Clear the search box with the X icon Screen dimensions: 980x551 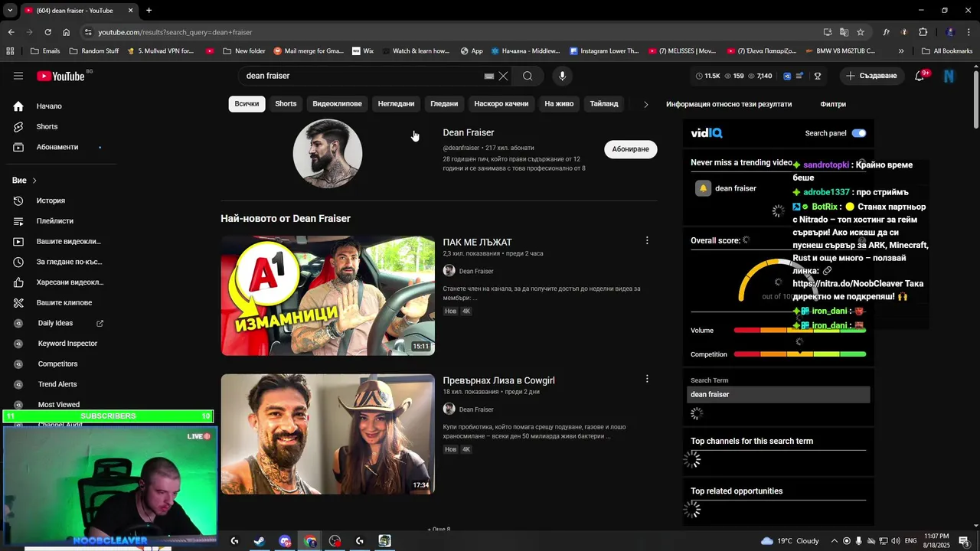503,76
